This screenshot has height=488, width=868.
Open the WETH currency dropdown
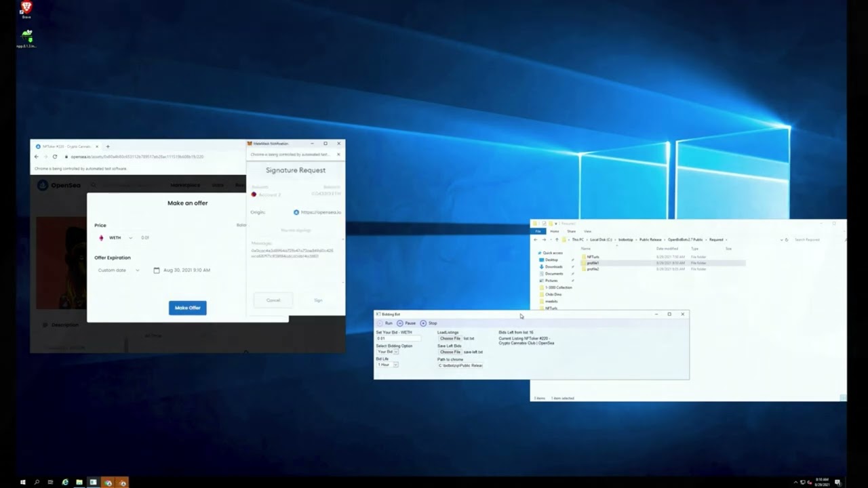(116, 238)
